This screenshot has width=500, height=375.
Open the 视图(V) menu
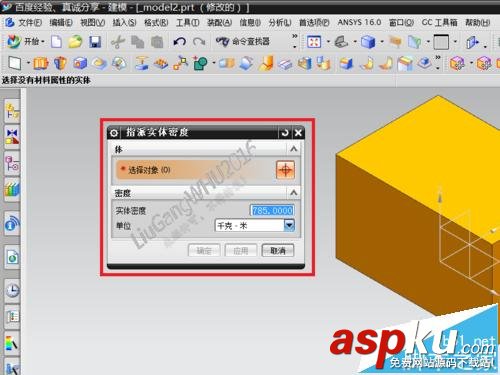tap(93, 23)
